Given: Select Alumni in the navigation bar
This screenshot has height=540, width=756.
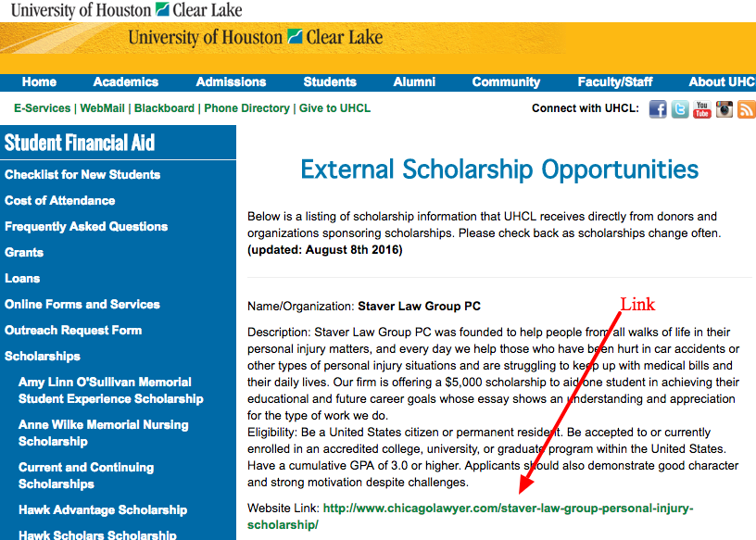Looking at the screenshot, I should 414,82.
